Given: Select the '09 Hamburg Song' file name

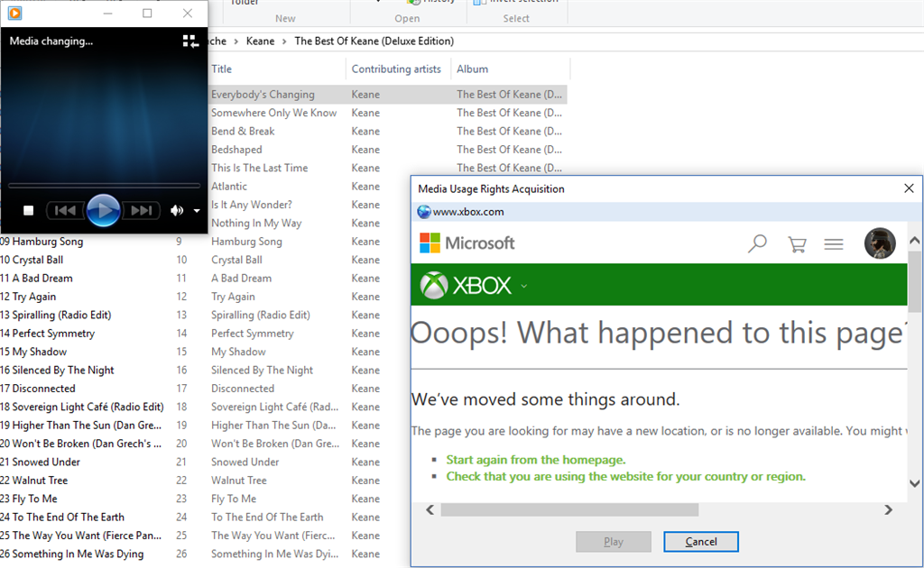Looking at the screenshot, I should click(x=42, y=242).
